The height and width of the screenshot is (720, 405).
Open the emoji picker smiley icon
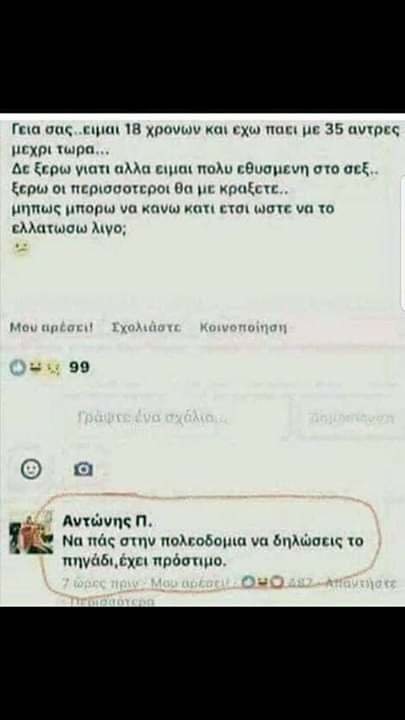point(31,469)
